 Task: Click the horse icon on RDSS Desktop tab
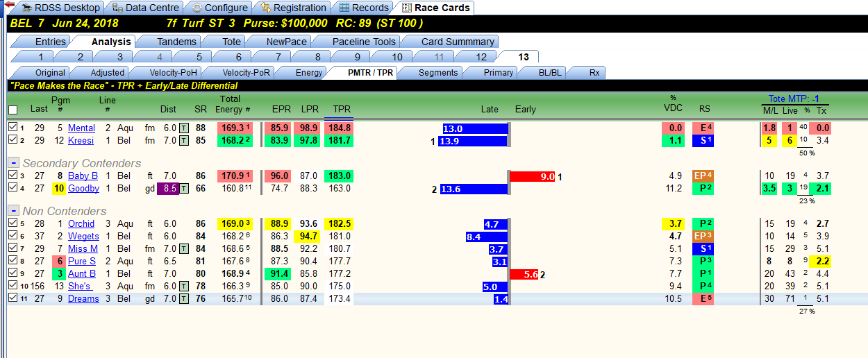[27, 8]
